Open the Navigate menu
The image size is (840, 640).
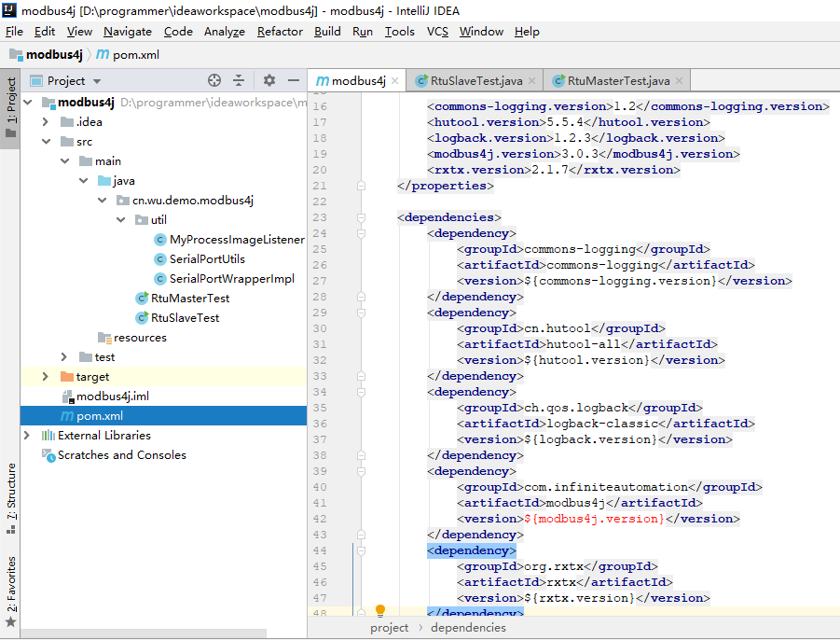128,32
